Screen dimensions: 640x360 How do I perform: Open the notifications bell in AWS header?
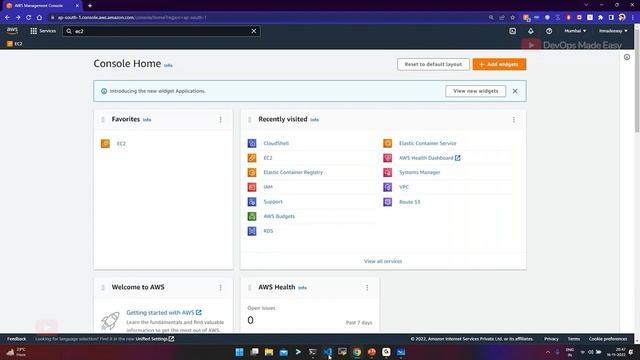[x=531, y=31]
